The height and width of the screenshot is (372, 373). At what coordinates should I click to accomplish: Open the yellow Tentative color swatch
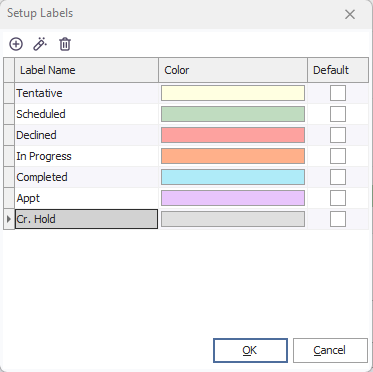(x=233, y=93)
